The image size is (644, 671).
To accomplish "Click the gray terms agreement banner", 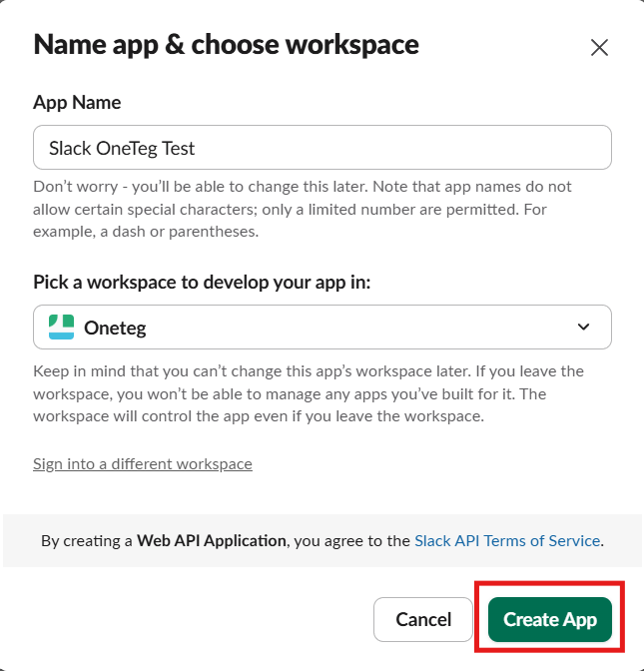I will (322, 540).
